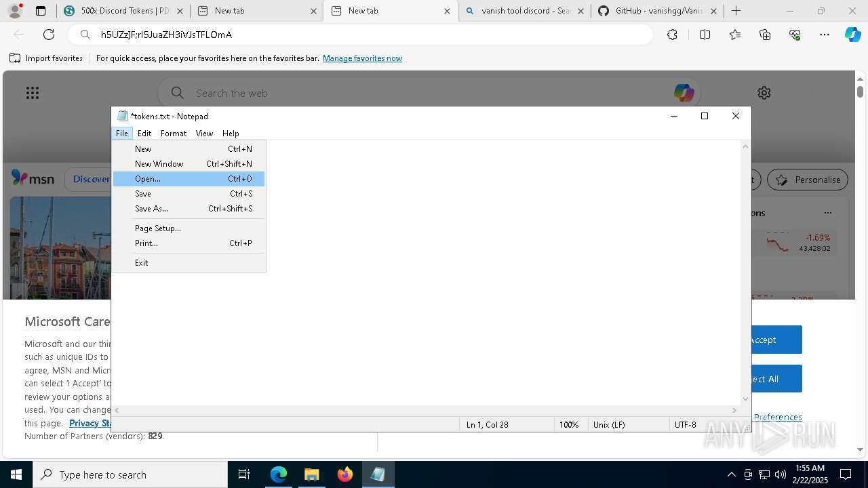Choose Save As... in File menu
The width and height of the screenshot is (868, 488).
(189, 209)
